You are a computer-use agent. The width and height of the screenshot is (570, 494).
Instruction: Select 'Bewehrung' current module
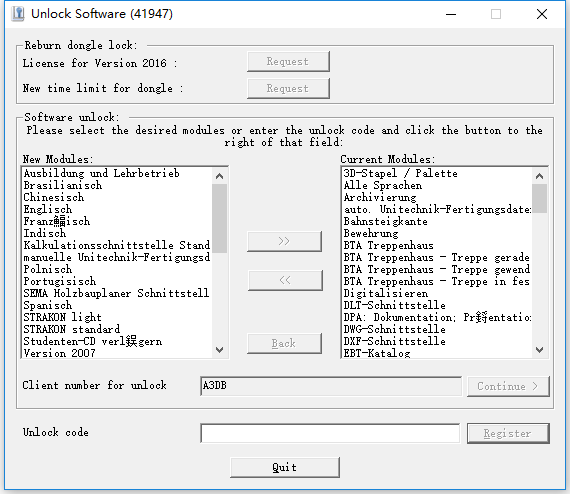click(437, 233)
